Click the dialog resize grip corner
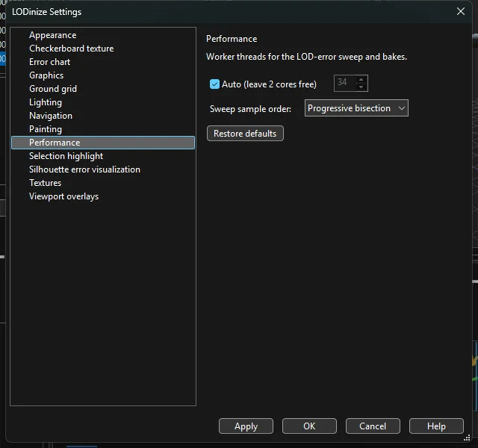Screen dimensions: 478x448 point(467,438)
